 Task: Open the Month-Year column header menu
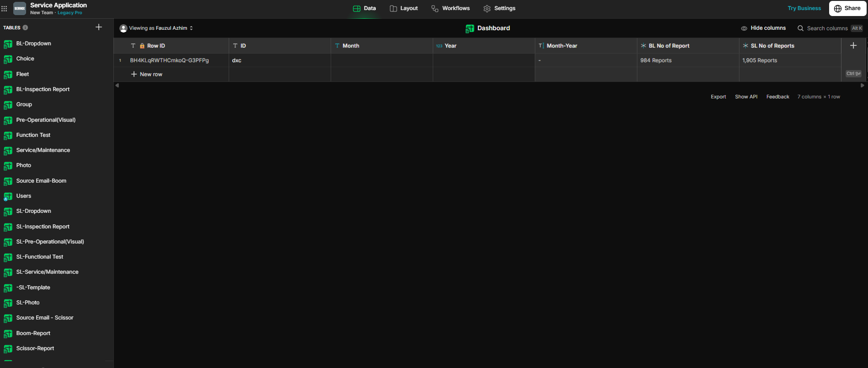[586, 46]
